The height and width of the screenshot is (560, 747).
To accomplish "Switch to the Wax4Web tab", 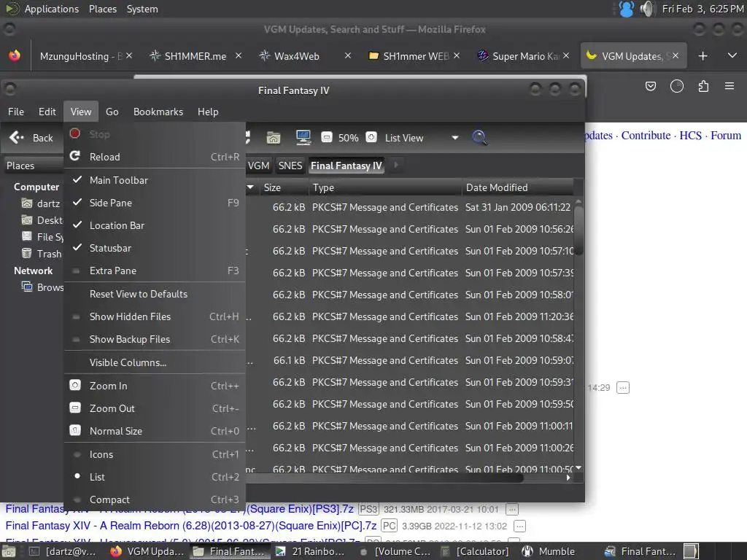I will pos(305,55).
